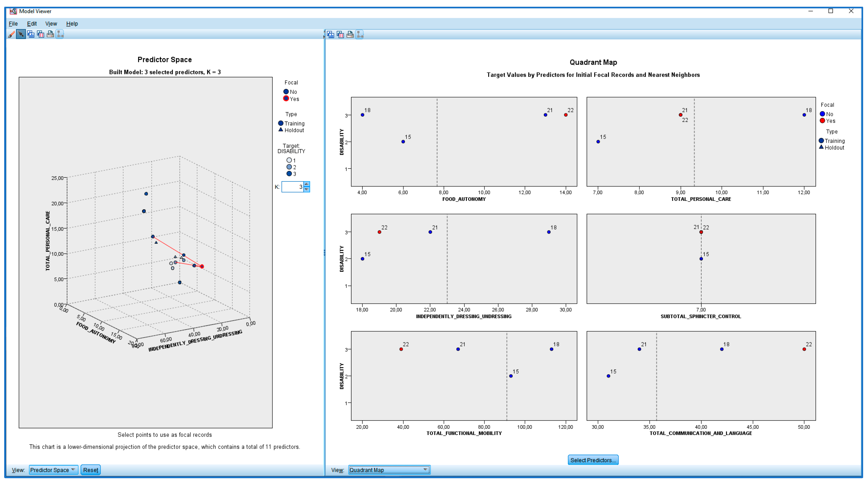Open the File menu
This screenshot has width=868, height=484.
[13, 24]
